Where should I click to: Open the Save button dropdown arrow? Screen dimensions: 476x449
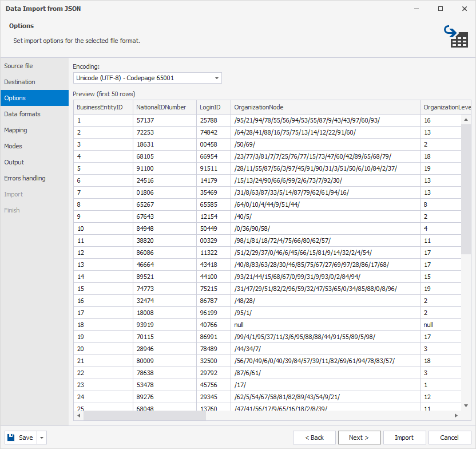point(42,438)
